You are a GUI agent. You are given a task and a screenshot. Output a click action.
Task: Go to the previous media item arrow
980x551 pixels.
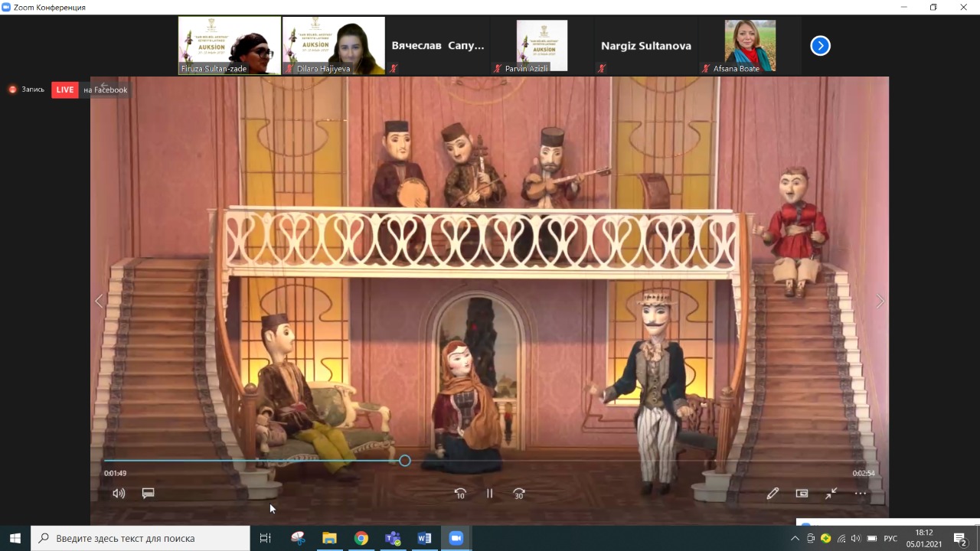click(99, 302)
